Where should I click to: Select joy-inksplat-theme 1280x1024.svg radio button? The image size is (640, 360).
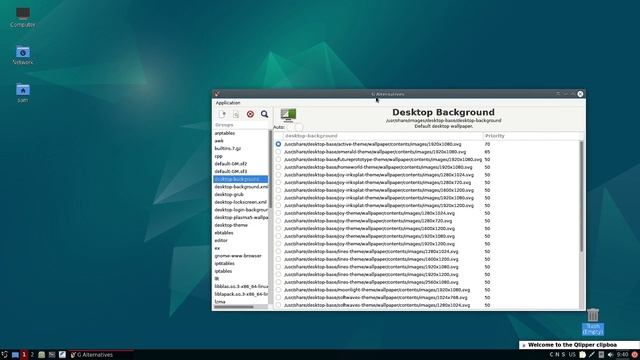coord(278,175)
